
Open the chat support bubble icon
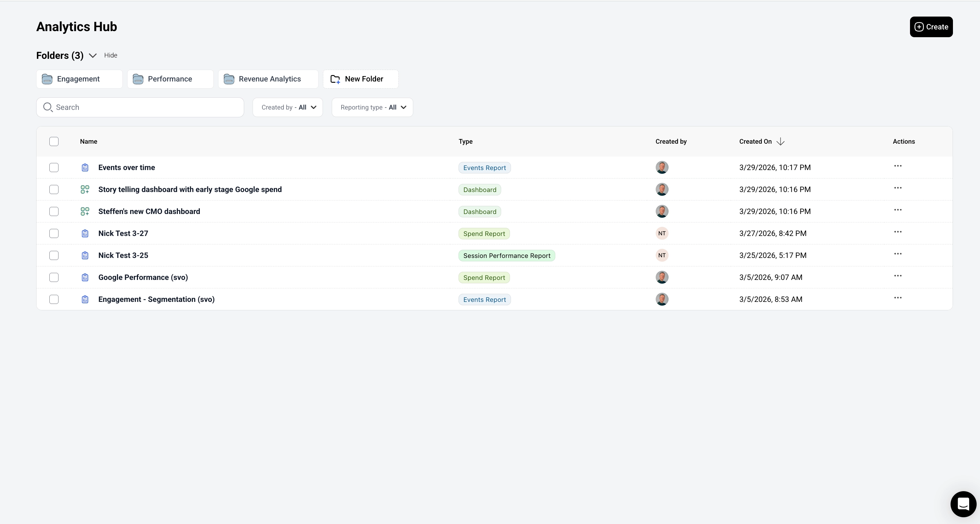pyautogui.click(x=963, y=504)
